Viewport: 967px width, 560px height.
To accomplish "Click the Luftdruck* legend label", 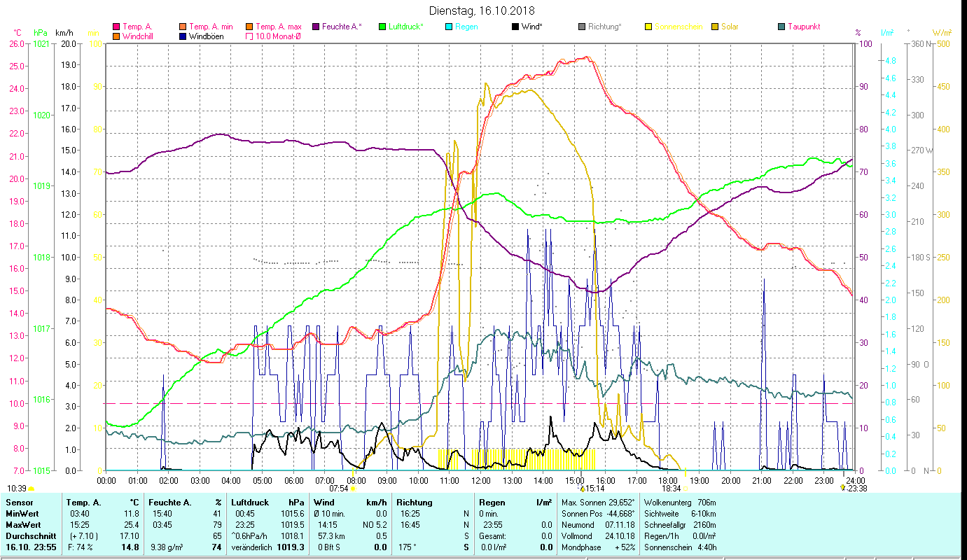I will click(x=406, y=27).
